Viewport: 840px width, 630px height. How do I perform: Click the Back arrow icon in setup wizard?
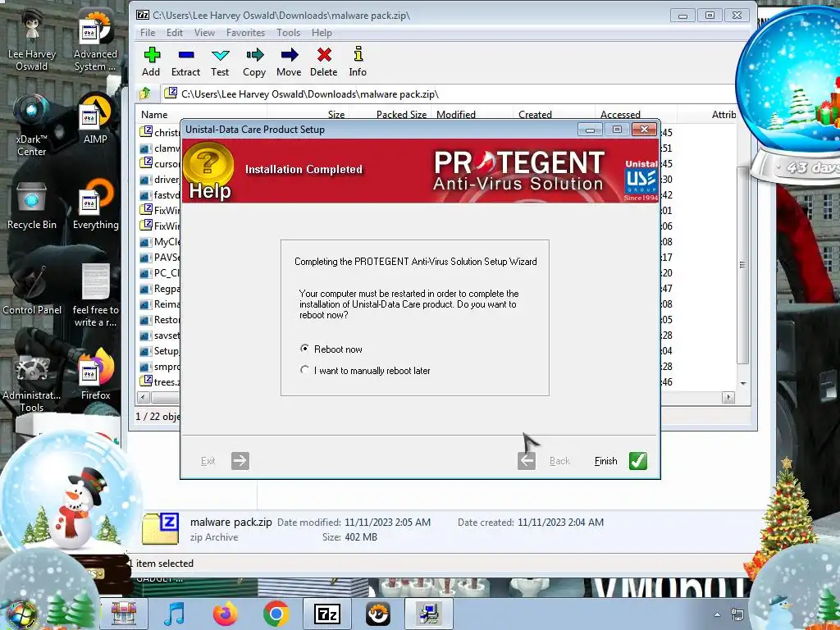coord(527,461)
